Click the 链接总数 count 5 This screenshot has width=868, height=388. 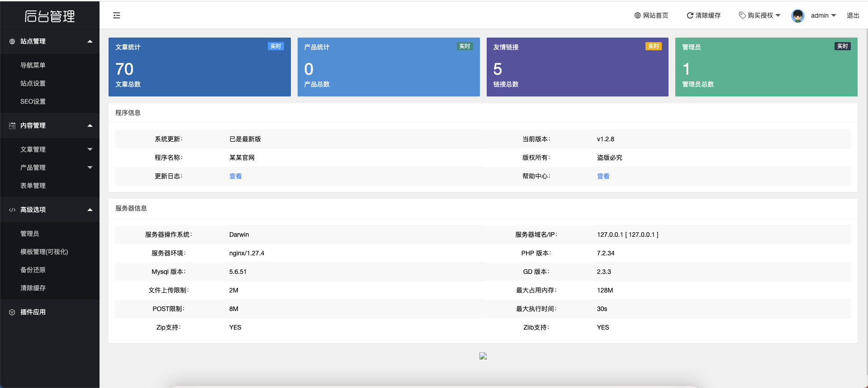pyautogui.click(x=498, y=69)
